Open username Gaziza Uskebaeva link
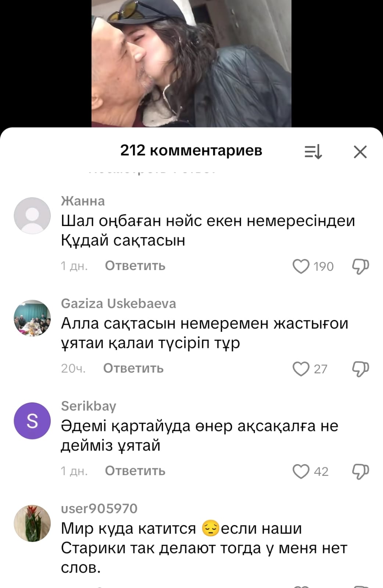The width and height of the screenshot is (383, 588). click(118, 304)
